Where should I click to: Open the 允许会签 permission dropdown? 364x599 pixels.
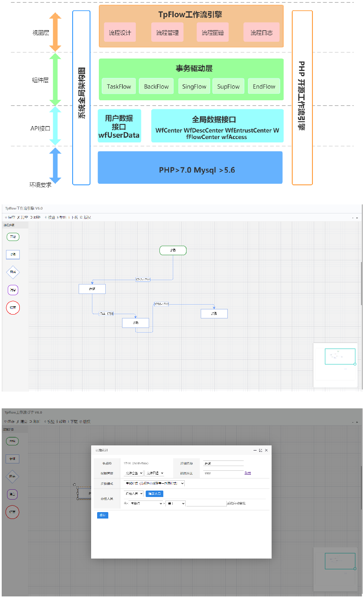coord(133,474)
